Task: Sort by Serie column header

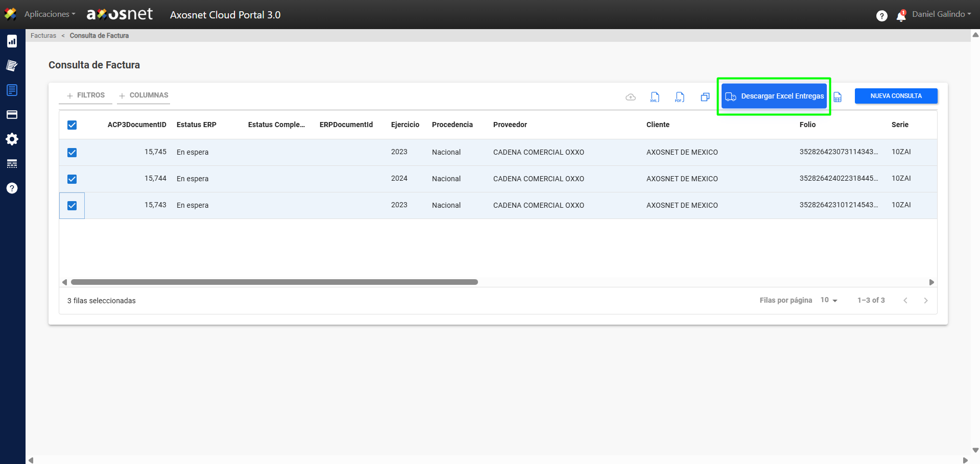Action: tap(900, 125)
